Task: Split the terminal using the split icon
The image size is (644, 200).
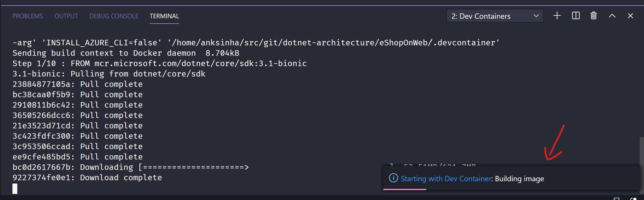Action: 575,16
